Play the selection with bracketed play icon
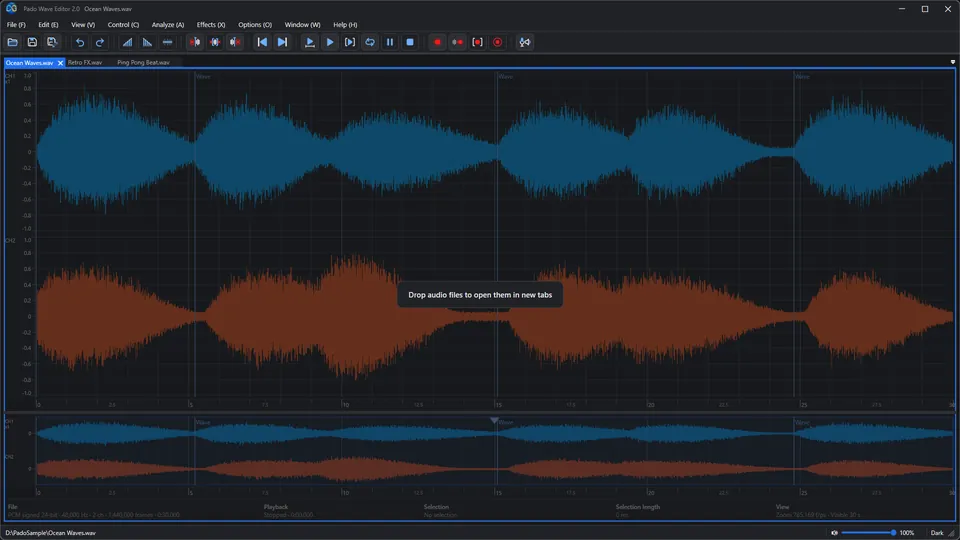Viewport: 960px width, 540px height. tap(350, 42)
